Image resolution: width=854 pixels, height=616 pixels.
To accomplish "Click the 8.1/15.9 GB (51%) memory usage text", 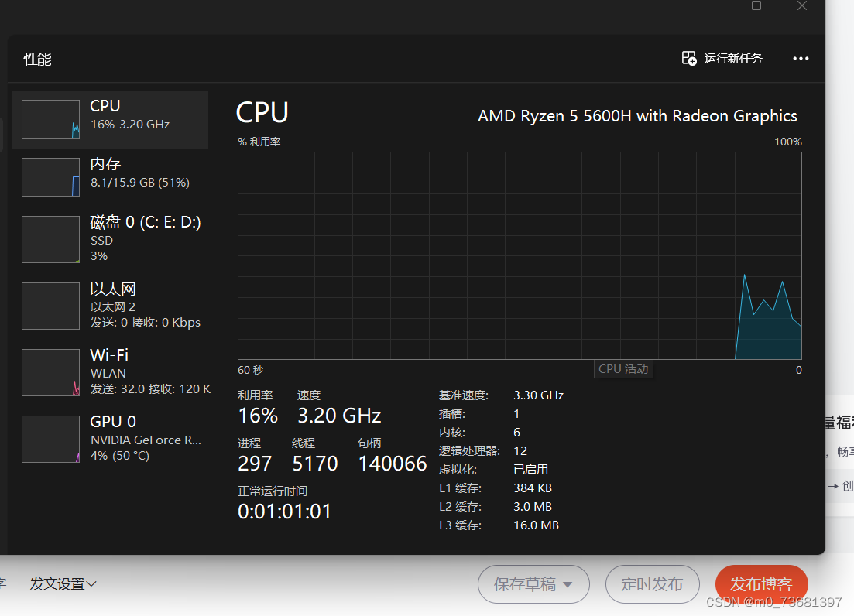I will 140,183.
